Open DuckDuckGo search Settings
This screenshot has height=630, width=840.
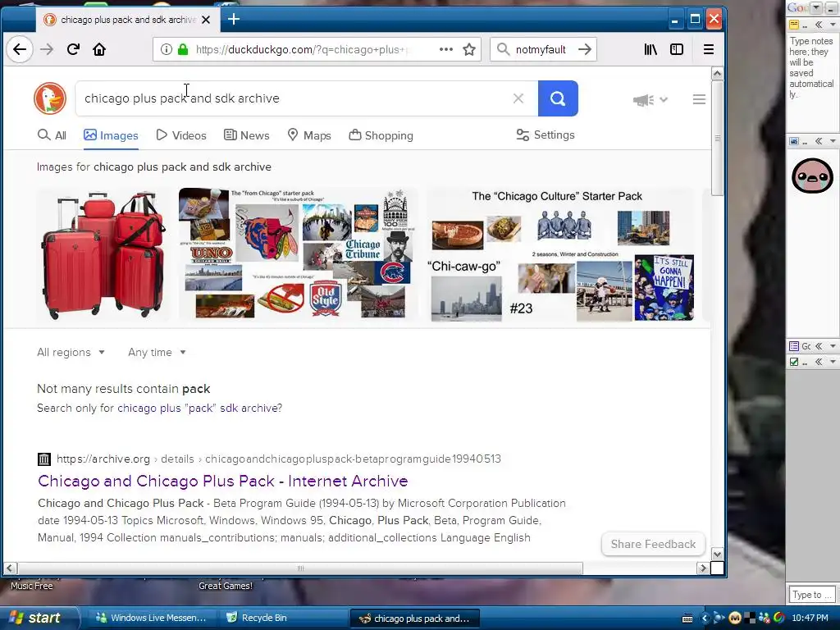point(546,135)
